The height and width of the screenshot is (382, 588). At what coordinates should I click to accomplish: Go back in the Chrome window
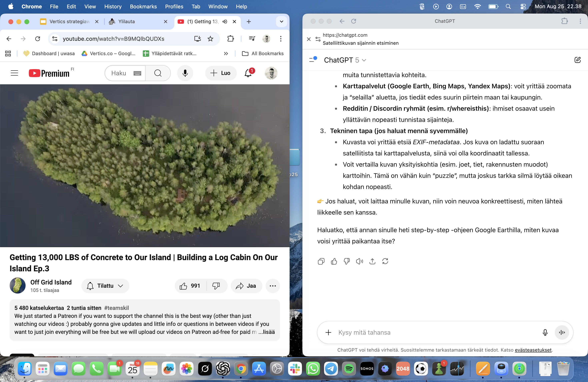point(9,39)
